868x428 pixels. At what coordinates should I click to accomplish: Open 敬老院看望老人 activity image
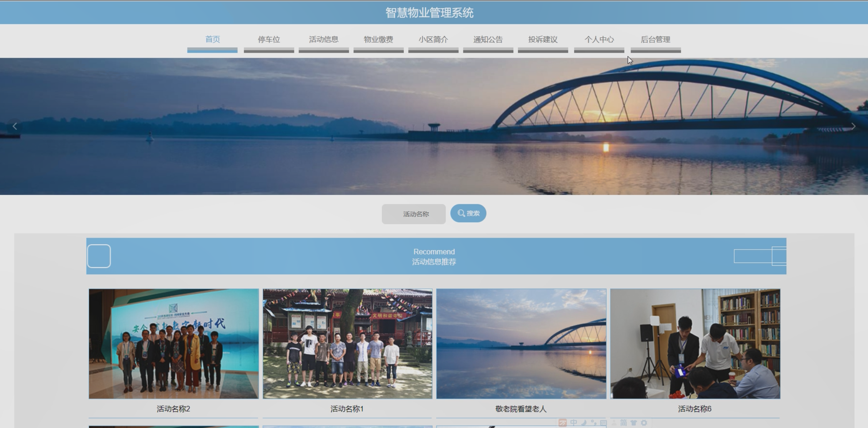pyautogui.click(x=521, y=343)
